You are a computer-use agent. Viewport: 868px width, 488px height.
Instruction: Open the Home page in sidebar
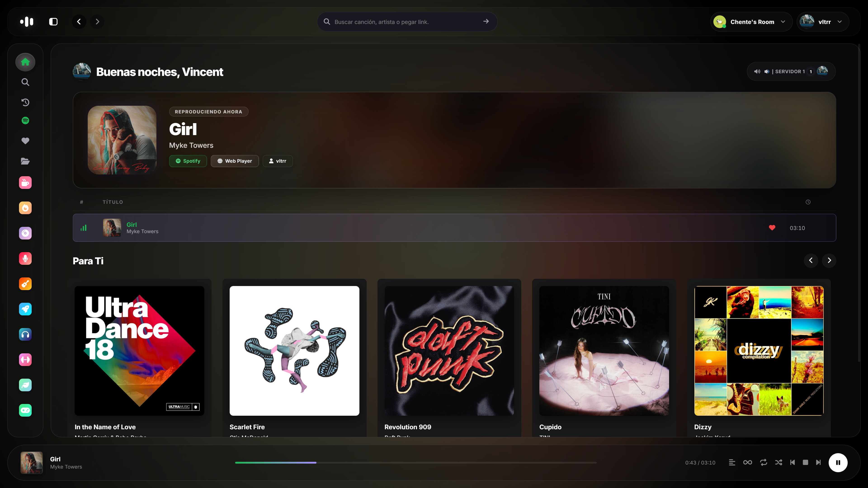[x=25, y=62]
